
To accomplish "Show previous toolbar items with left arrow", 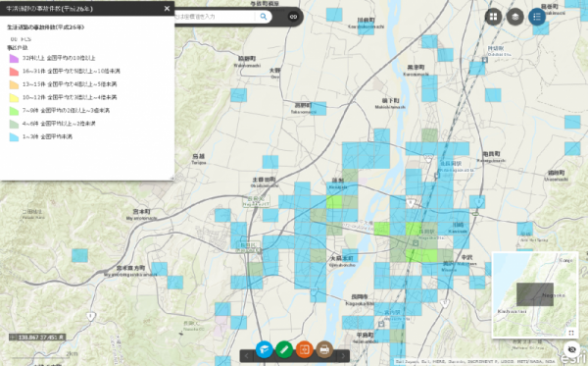I will pyautogui.click(x=246, y=355).
